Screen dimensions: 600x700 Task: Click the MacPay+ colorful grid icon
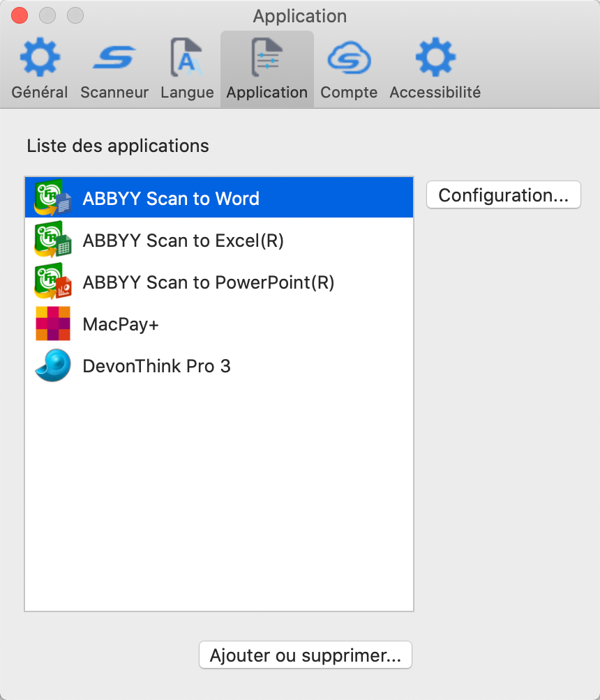click(53, 324)
